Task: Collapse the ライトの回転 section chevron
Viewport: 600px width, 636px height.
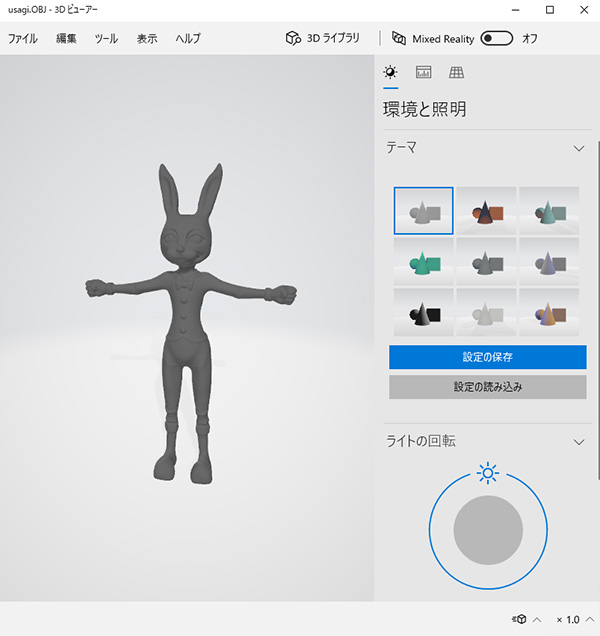Action: coord(578,441)
